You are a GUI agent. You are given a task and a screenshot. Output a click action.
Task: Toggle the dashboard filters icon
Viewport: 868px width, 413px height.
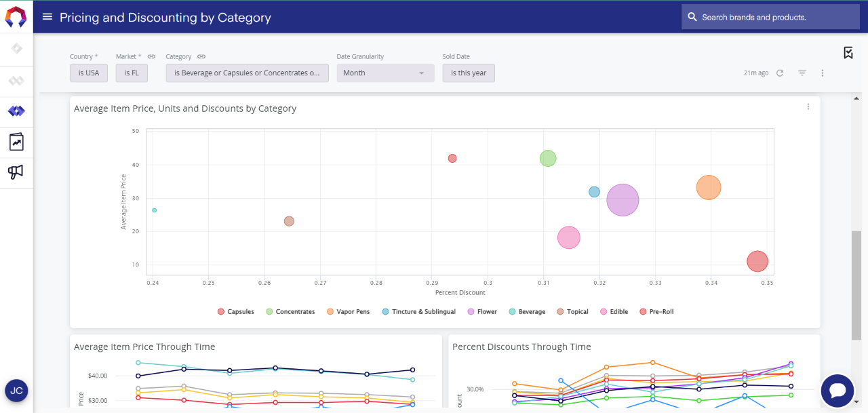click(x=802, y=73)
